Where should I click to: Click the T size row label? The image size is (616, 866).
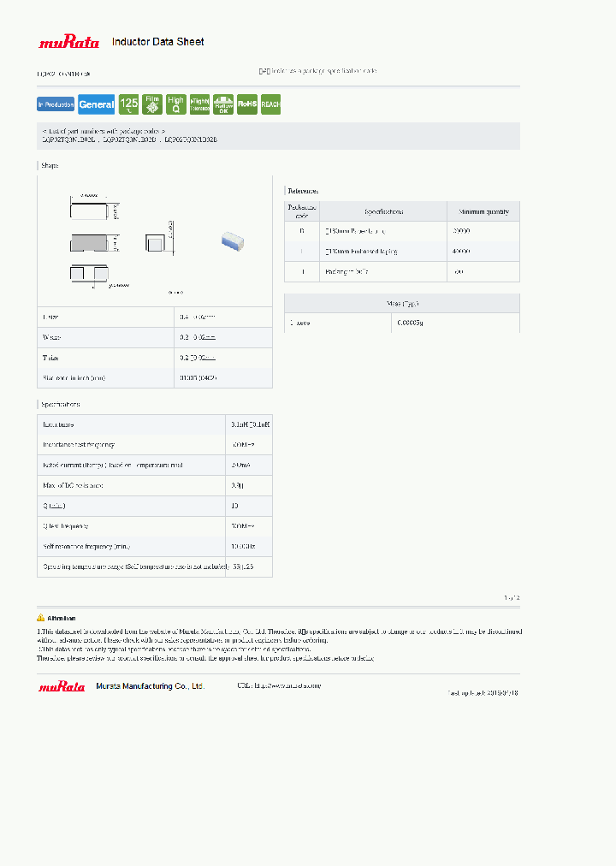point(50,358)
